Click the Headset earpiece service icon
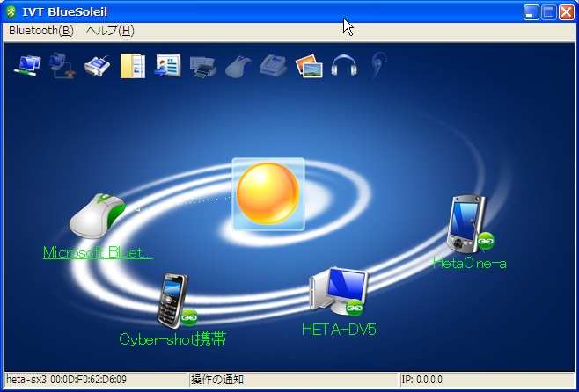 379,66
